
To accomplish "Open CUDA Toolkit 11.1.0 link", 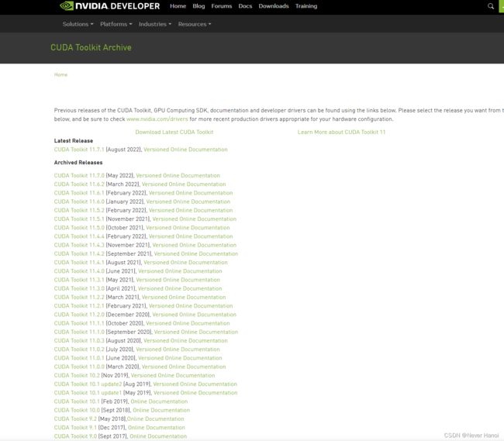I will 79,332.
